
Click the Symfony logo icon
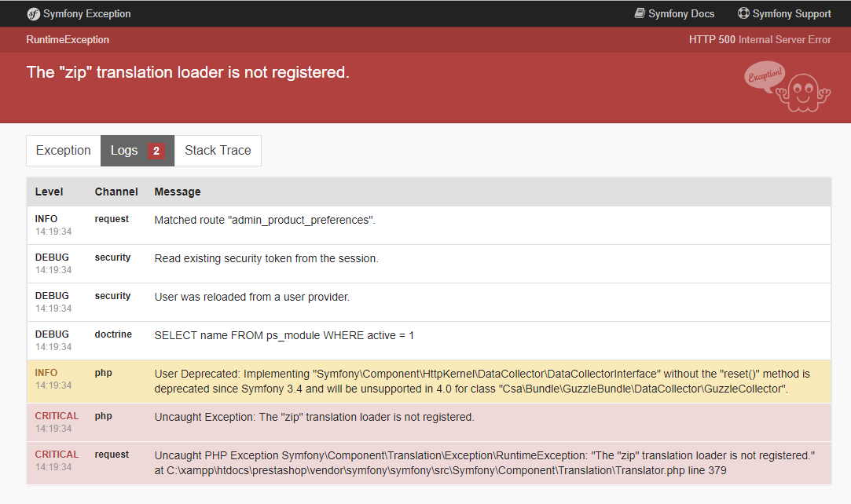coord(33,13)
